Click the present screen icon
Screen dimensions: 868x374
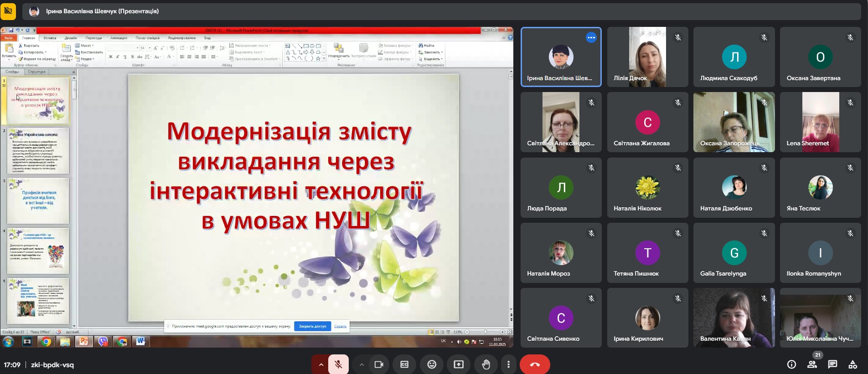coord(459,364)
